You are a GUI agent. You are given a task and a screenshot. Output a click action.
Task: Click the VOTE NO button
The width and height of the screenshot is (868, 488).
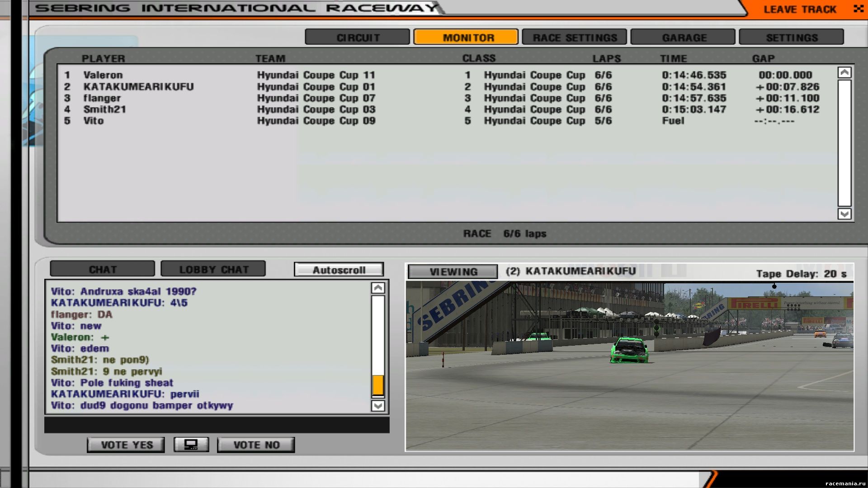[x=256, y=445]
